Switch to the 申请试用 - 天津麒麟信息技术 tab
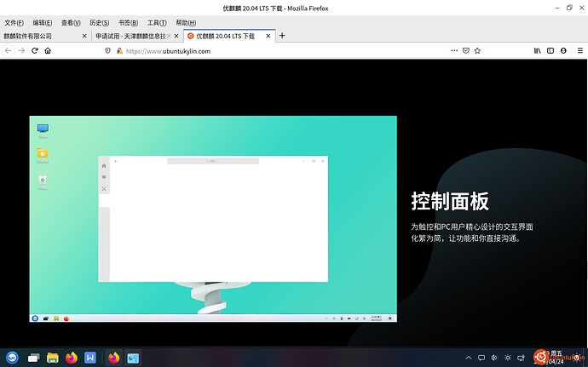Screen dimensions: 588x367 [x=137, y=36]
